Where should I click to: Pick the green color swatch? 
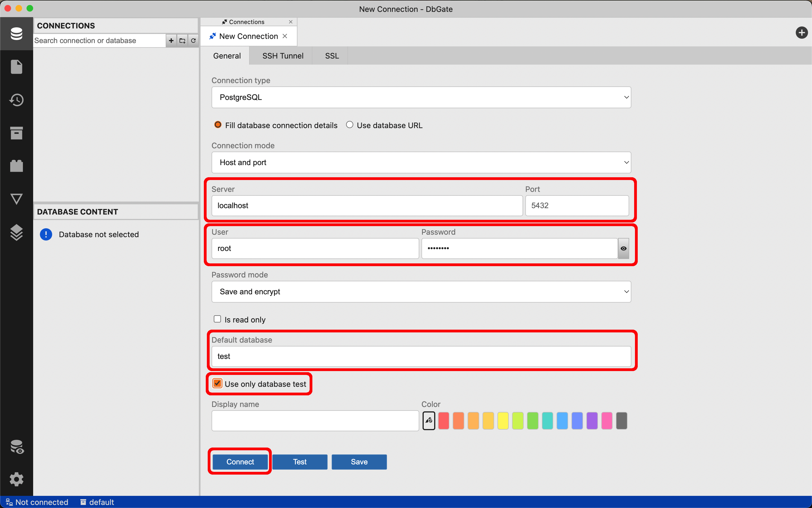[x=533, y=421]
